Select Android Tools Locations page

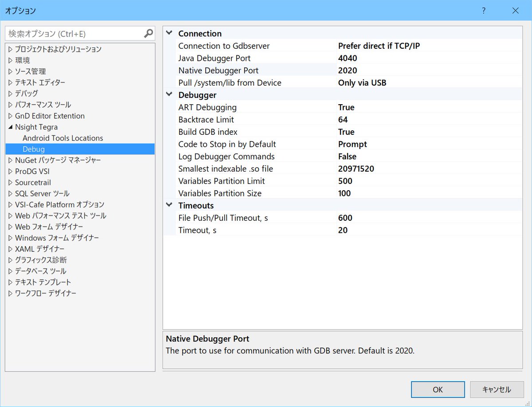pos(63,138)
